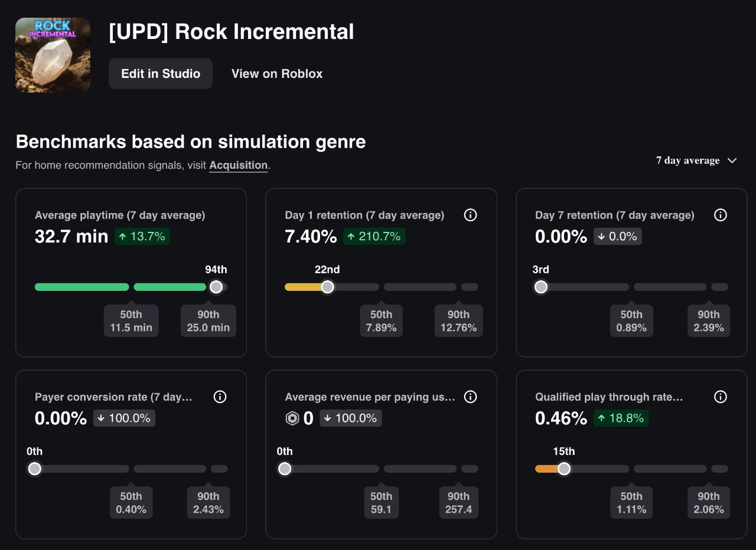Click Edit in Studio button
The height and width of the screenshot is (550, 756).
point(161,74)
